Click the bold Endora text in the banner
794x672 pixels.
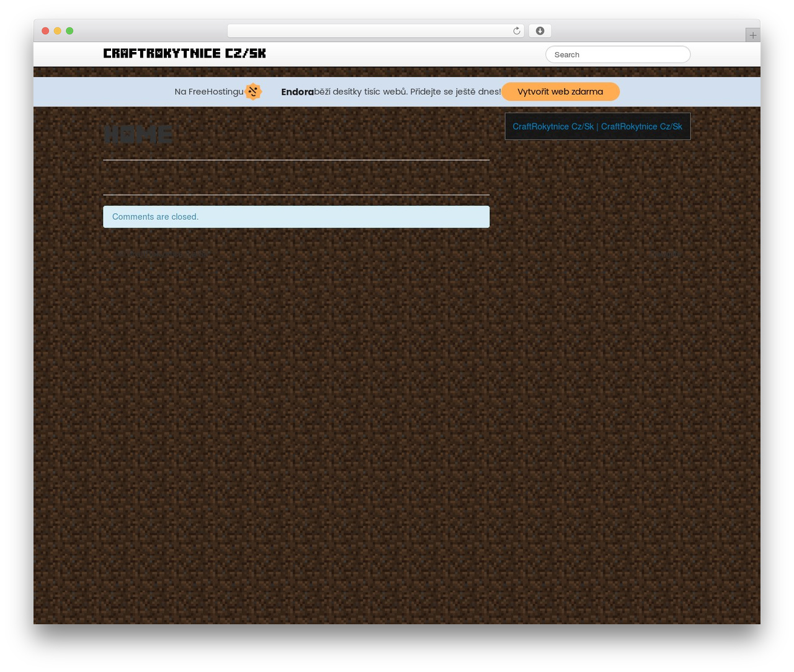pyautogui.click(x=297, y=92)
